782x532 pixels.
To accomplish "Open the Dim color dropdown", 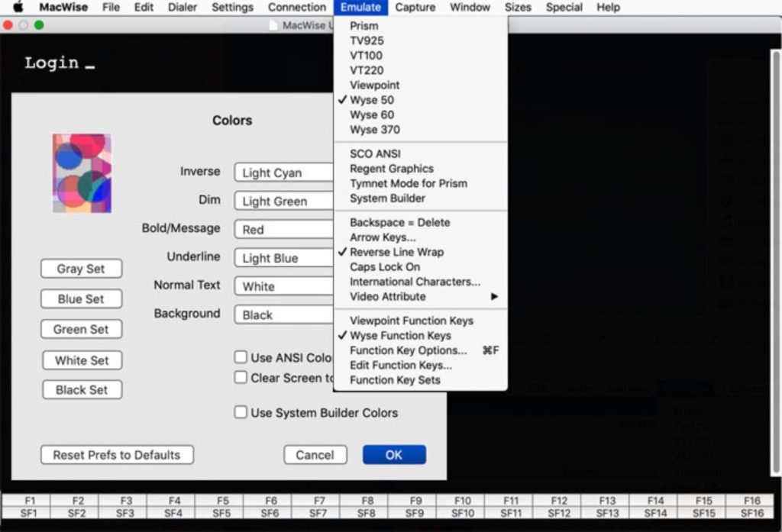I will click(x=283, y=201).
